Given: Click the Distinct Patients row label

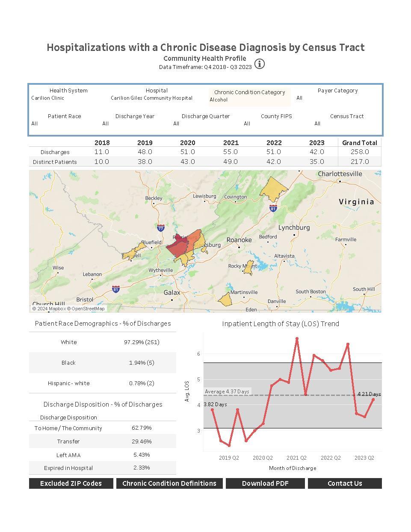Looking at the screenshot, I should tap(55, 162).
